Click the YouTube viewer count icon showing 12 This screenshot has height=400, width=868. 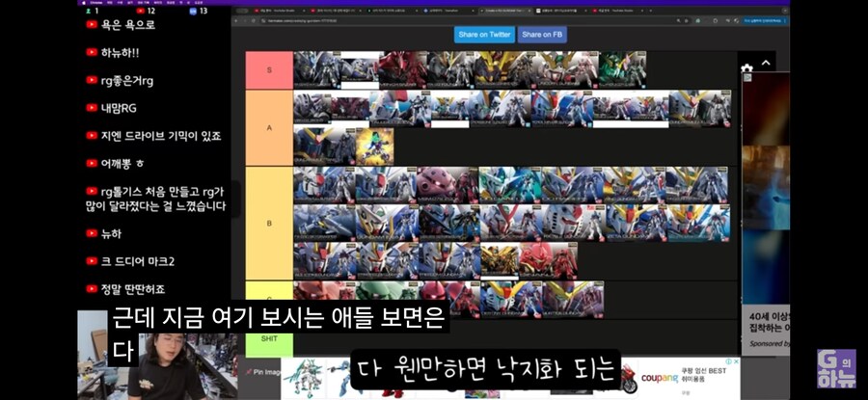pos(140,11)
